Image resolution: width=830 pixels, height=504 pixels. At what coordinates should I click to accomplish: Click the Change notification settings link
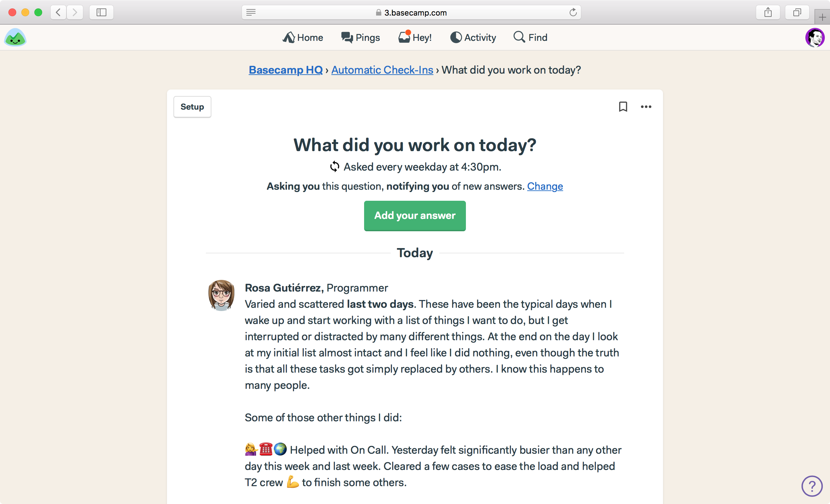click(545, 186)
